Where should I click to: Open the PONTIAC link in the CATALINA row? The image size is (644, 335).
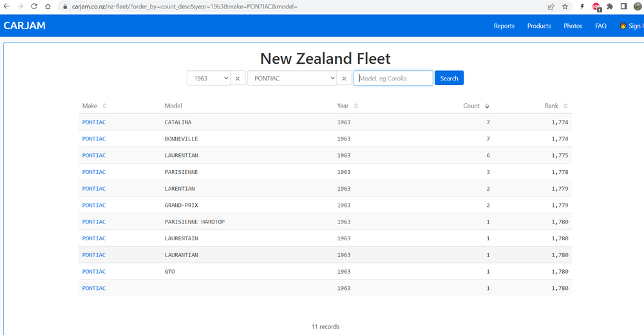point(93,122)
